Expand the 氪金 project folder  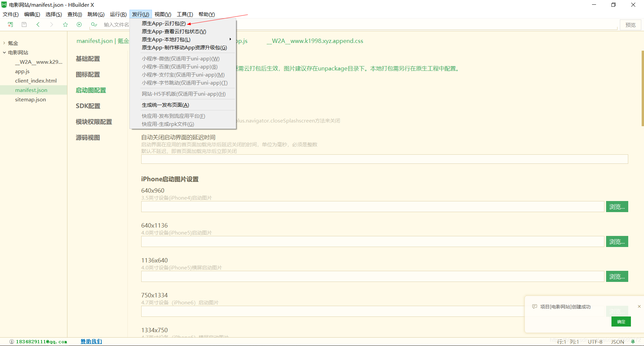coord(4,43)
